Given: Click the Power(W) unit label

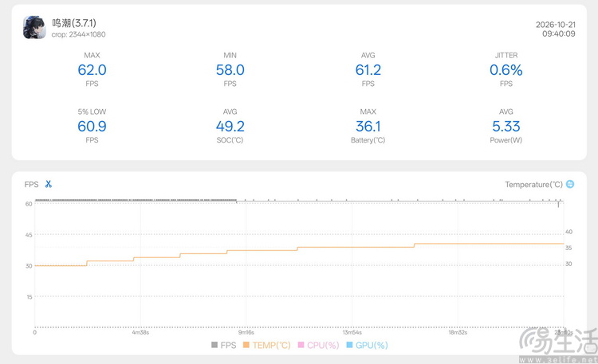Looking at the screenshot, I should pos(506,140).
